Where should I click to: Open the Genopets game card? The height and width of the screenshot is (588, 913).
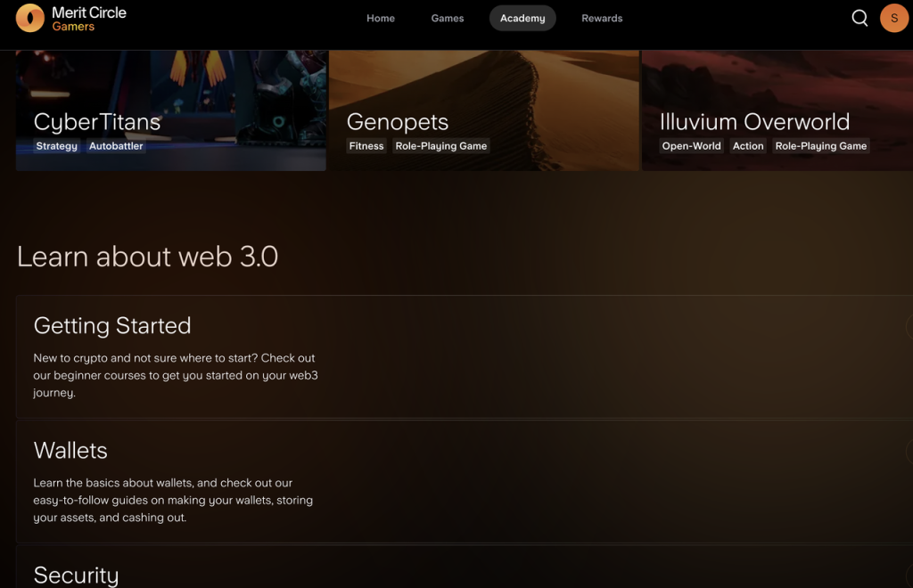pos(484,110)
